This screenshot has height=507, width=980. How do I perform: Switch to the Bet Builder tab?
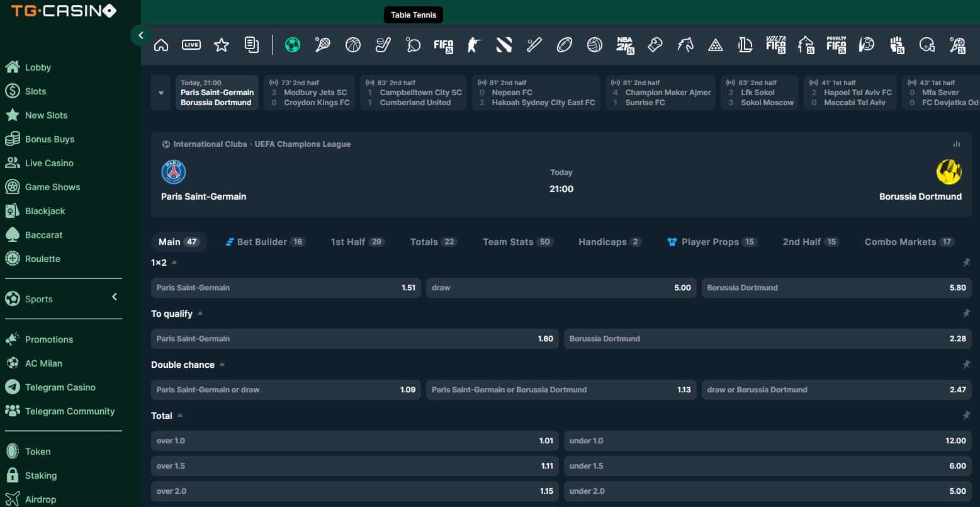(265, 242)
